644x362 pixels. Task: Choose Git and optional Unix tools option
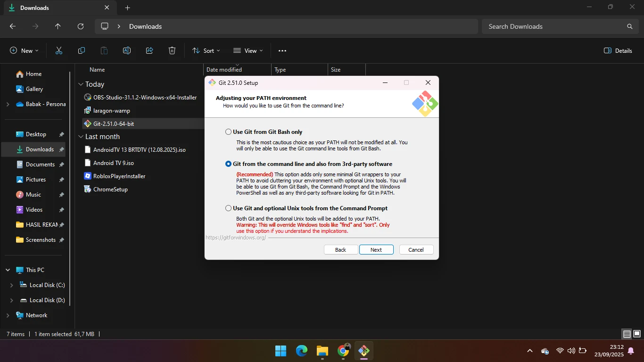[x=229, y=208]
